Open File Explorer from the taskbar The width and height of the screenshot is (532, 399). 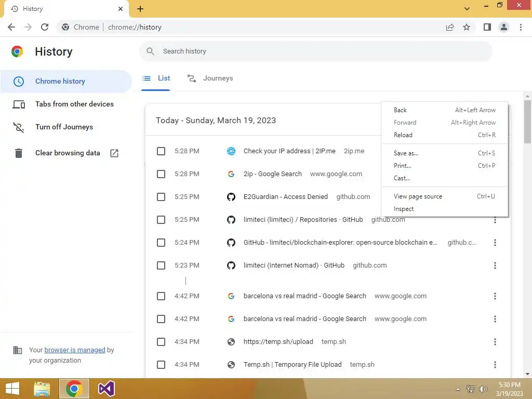point(42,389)
